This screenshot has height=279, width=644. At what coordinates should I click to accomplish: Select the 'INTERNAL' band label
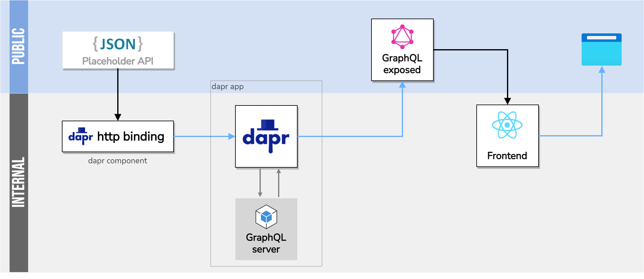pyautogui.click(x=18, y=182)
